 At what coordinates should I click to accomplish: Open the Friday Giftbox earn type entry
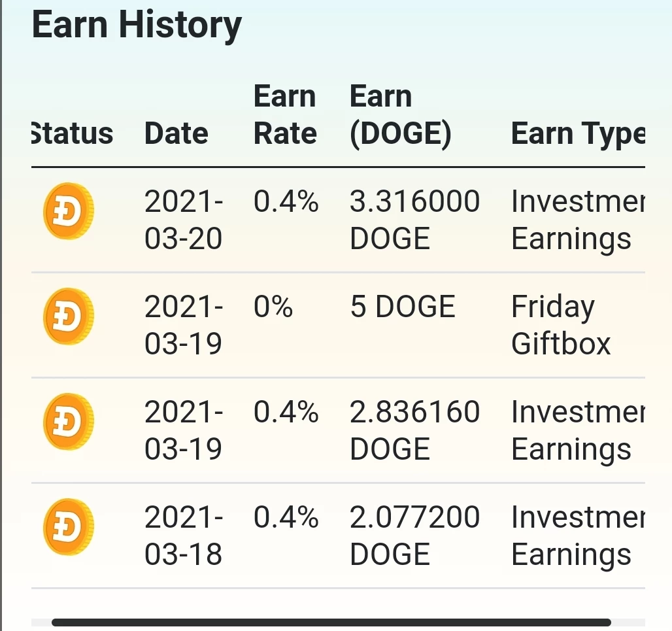pyautogui.click(x=561, y=326)
